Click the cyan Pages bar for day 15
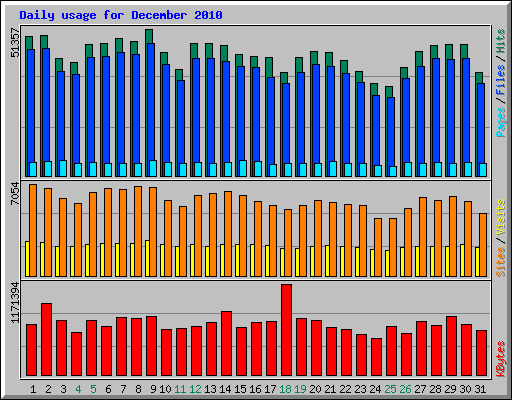Viewport: 512px width, 400px height. pos(243,168)
